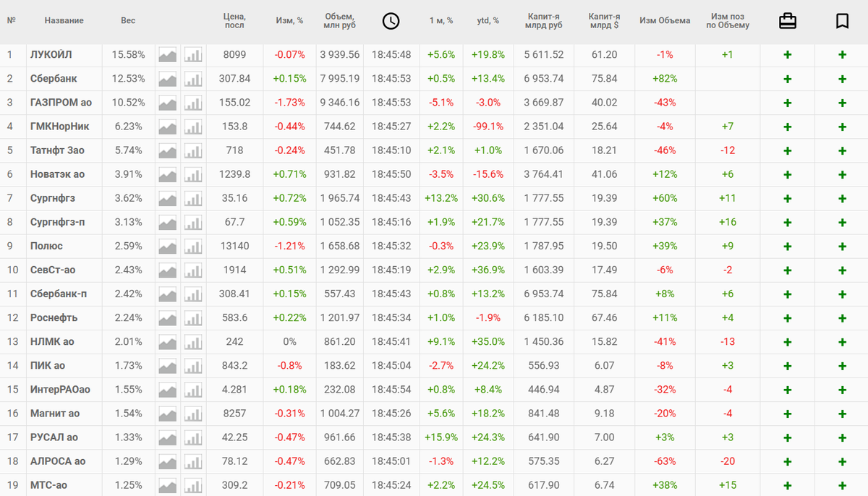Open the bar chart icon for Магнит ао
This screenshot has width=868, height=496.
click(x=193, y=413)
